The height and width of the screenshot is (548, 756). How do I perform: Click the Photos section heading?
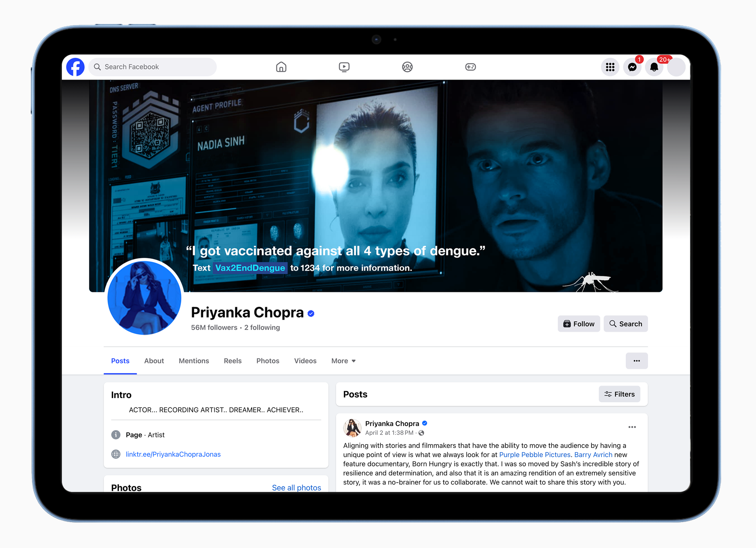coord(126,488)
